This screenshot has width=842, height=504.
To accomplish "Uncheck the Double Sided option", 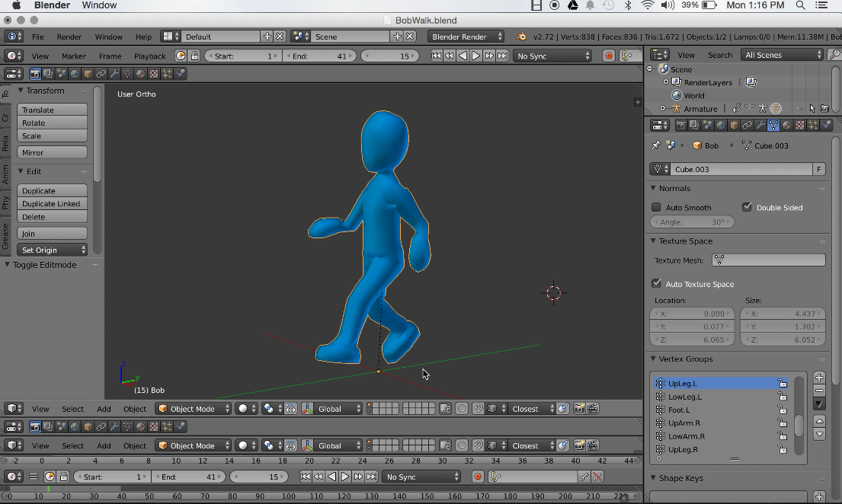I will pyautogui.click(x=747, y=207).
